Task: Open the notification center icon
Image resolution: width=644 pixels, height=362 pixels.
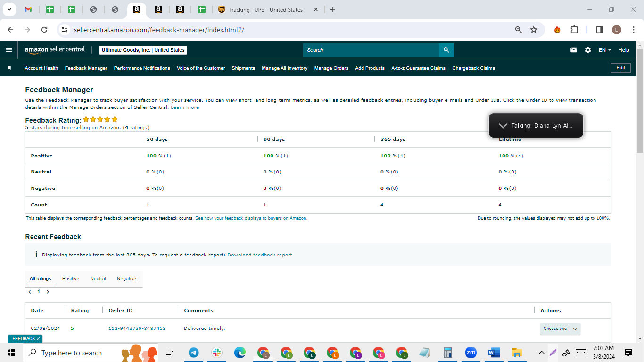Action: click(628, 353)
